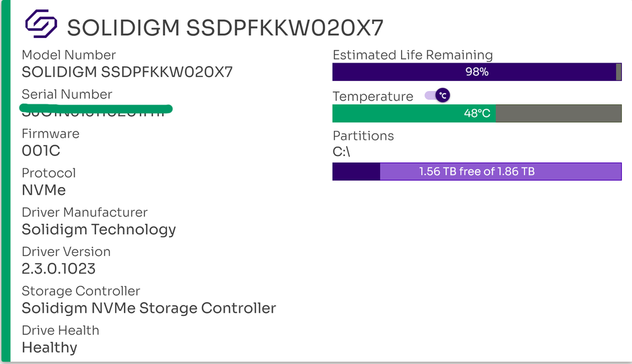Toggle the temperature unit switch
The height and width of the screenshot is (364, 632).
[x=437, y=95]
